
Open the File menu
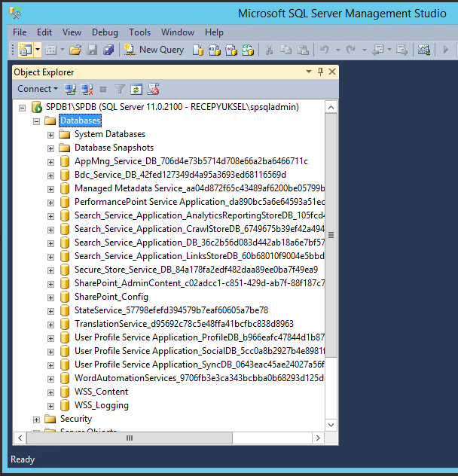20,32
